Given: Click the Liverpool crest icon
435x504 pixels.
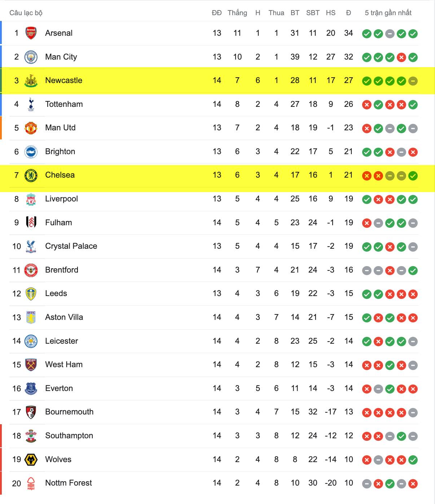Looking at the screenshot, I should pos(31,199).
